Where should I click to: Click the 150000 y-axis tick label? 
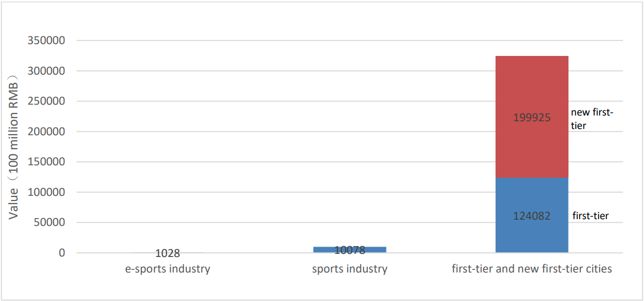point(47,162)
